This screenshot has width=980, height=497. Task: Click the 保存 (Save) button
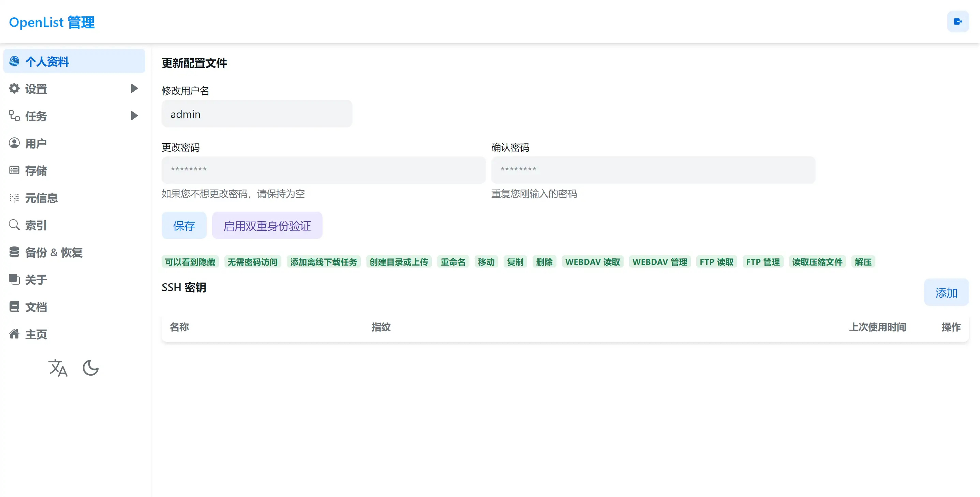pos(184,225)
